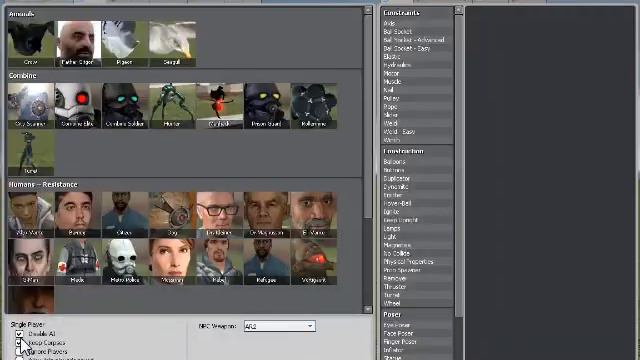The width and height of the screenshot is (640, 360).
Task: Click the Prison Guard NPC
Action: click(267, 106)
